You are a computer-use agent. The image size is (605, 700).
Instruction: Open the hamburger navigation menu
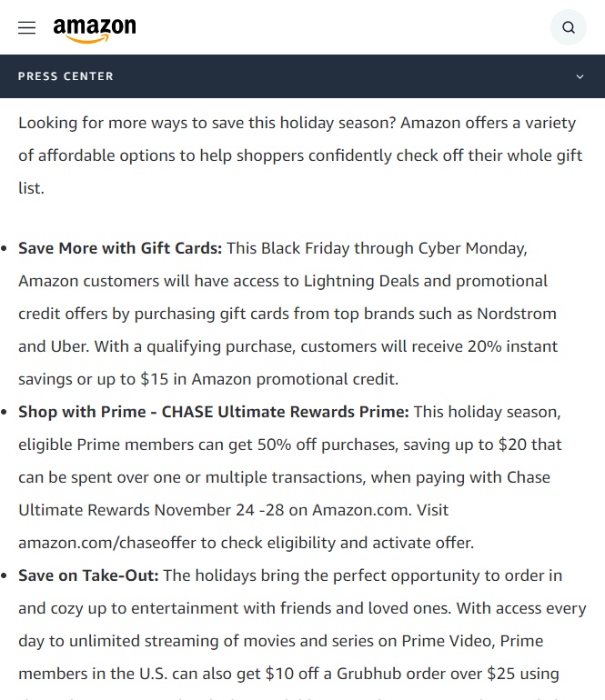click(x=27, y=27)
